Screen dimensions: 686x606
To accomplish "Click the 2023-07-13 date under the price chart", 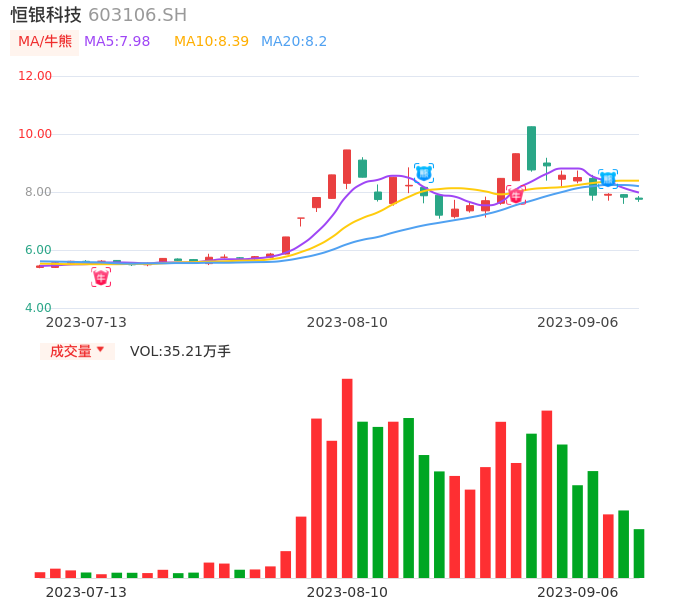I will point(86,322).
